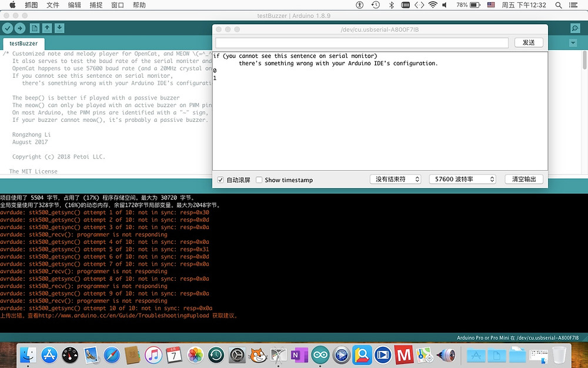Screen dimensions: 588x368
Task: Click the 清空输出 clear output button
Action: click(524, 180)
